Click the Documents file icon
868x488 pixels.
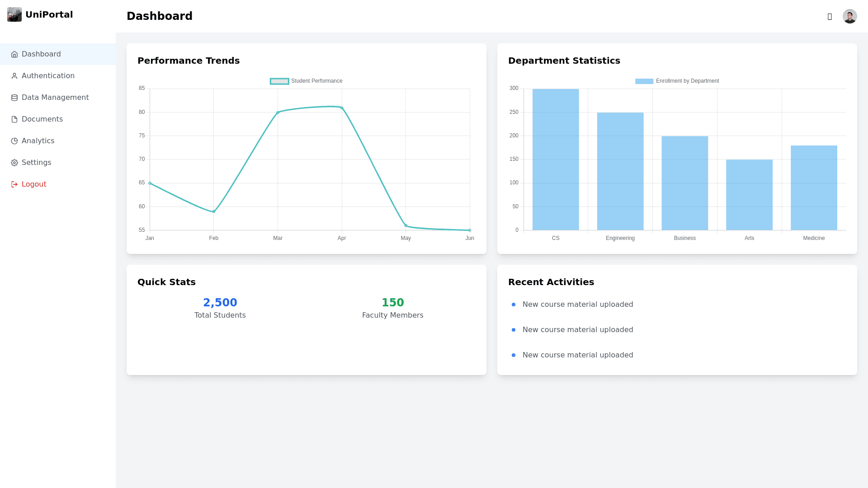[14, 119]
